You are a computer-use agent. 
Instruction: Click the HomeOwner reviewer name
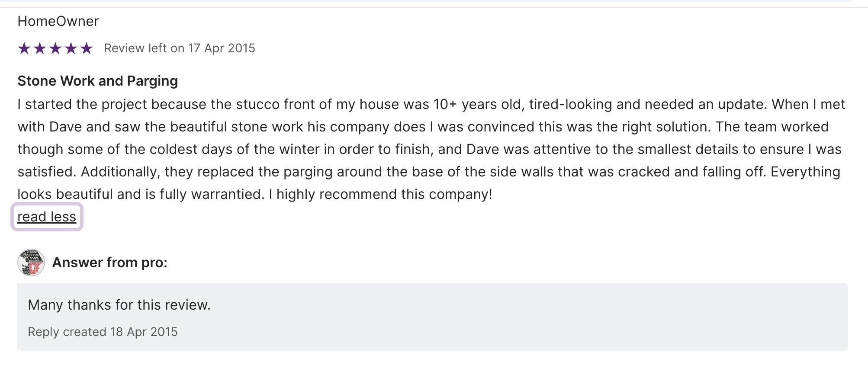[58, 21]
